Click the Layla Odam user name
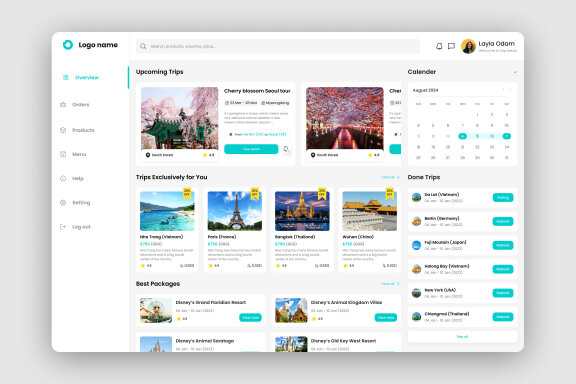576x384 pixels. point(496,44)
